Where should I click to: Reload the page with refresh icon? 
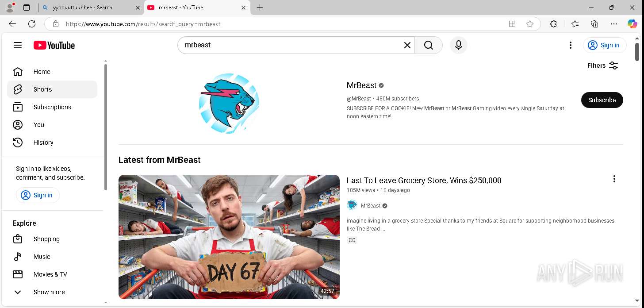click(32, 24)
